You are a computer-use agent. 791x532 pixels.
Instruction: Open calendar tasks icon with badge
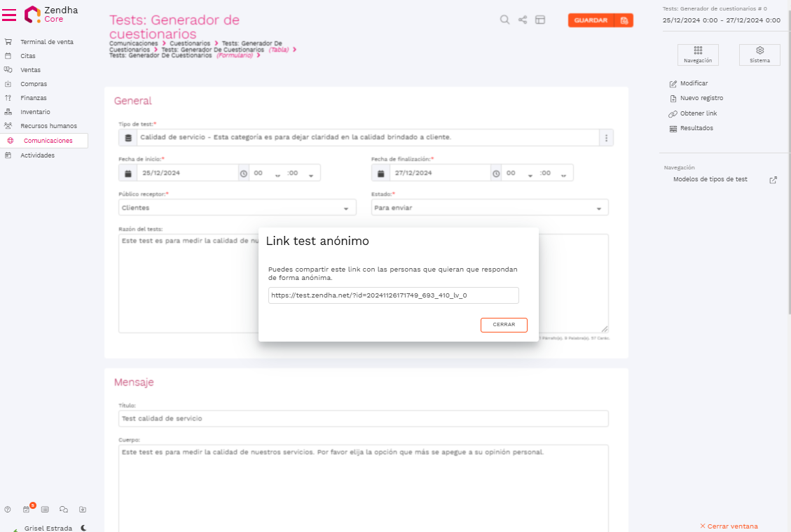tap(27, 510)
